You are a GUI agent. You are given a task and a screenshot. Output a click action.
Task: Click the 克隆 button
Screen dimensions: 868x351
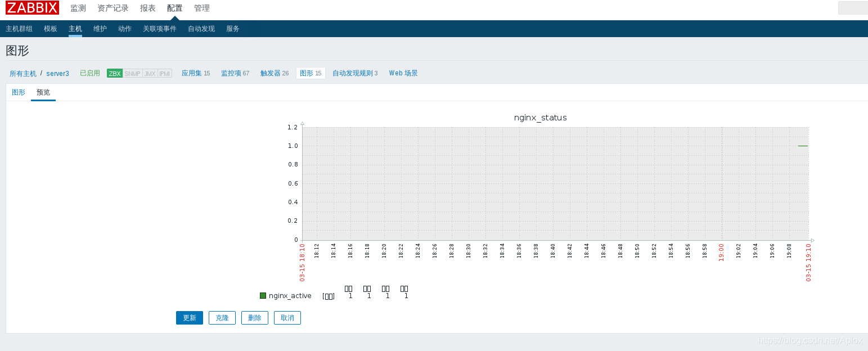[222, 318]
